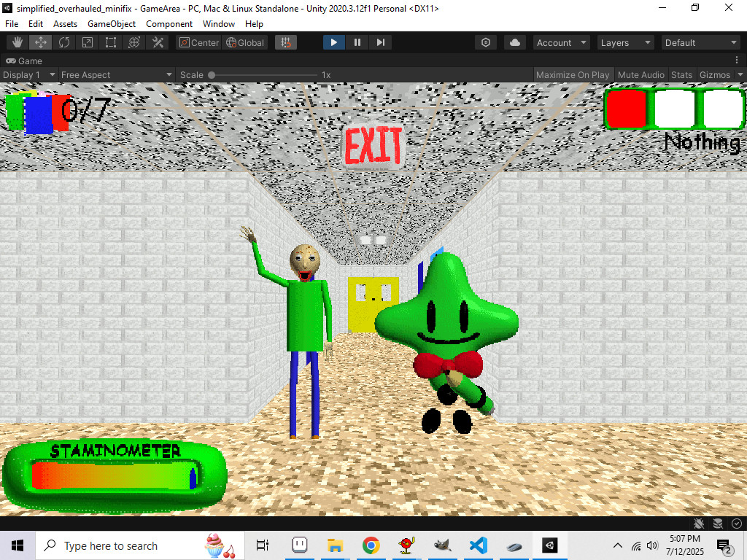Toggle handle orientation from Global to Local

(x=245, y=42)
